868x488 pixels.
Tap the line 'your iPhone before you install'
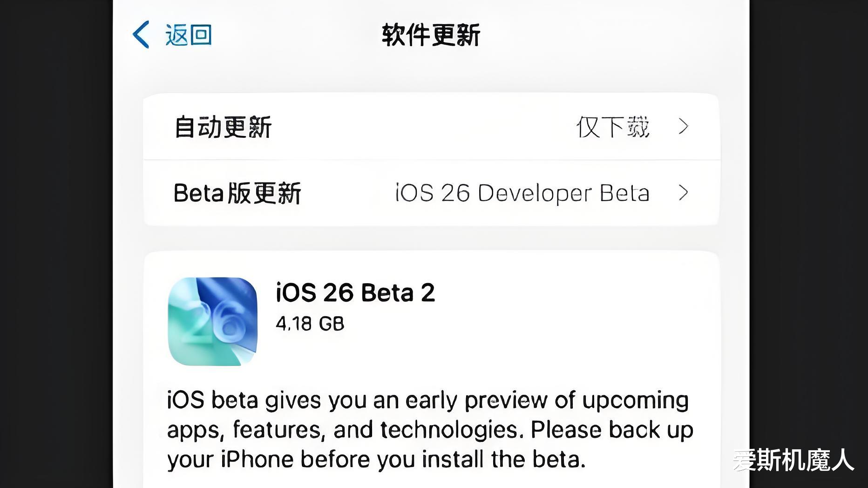coord(376,460)
